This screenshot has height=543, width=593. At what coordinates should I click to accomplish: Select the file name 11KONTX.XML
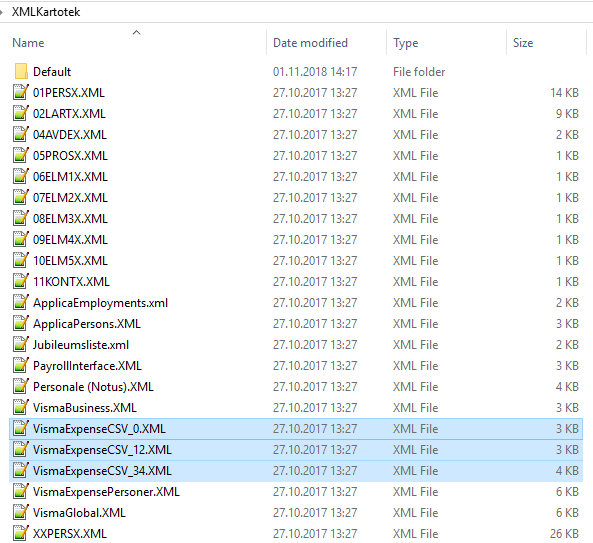coord(71,282)
